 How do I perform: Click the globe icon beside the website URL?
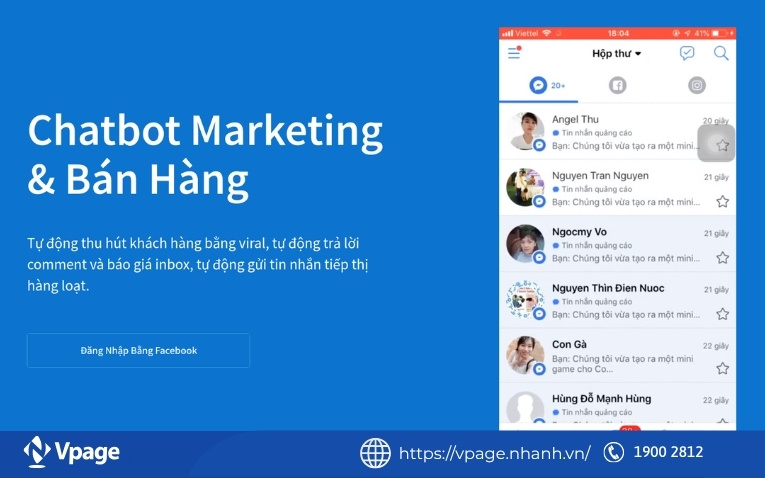pos(375,453)
